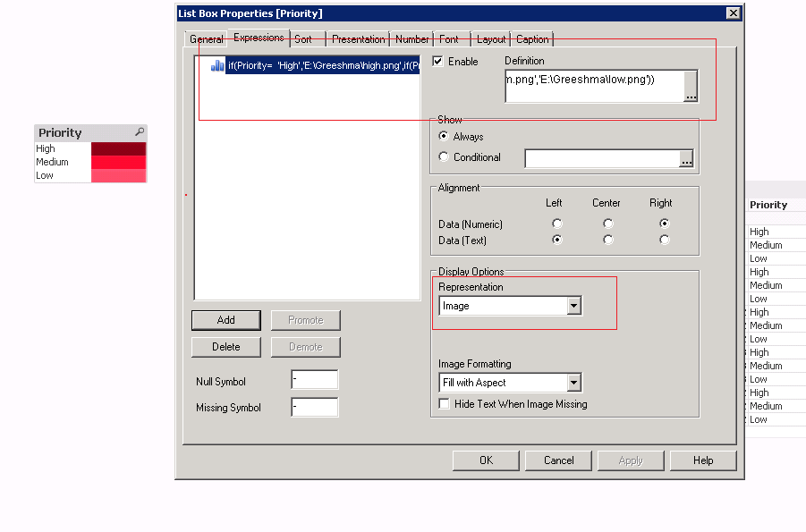Viewport: 806px width, 532px height.
Task: Select the Conditional radio button
Action: click(445, 157)
